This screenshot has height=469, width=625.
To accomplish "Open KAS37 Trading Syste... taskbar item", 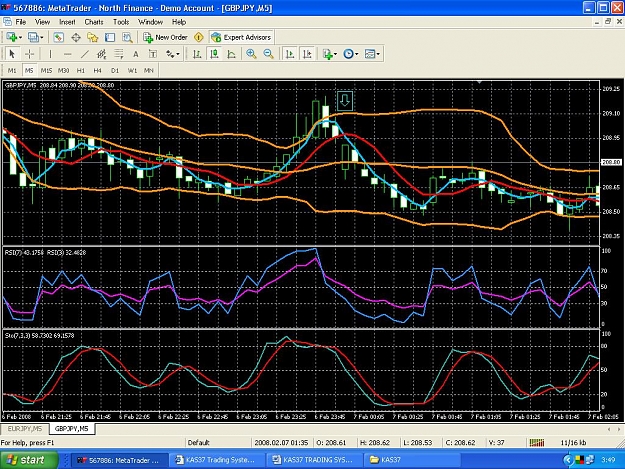I will [217, 460].
